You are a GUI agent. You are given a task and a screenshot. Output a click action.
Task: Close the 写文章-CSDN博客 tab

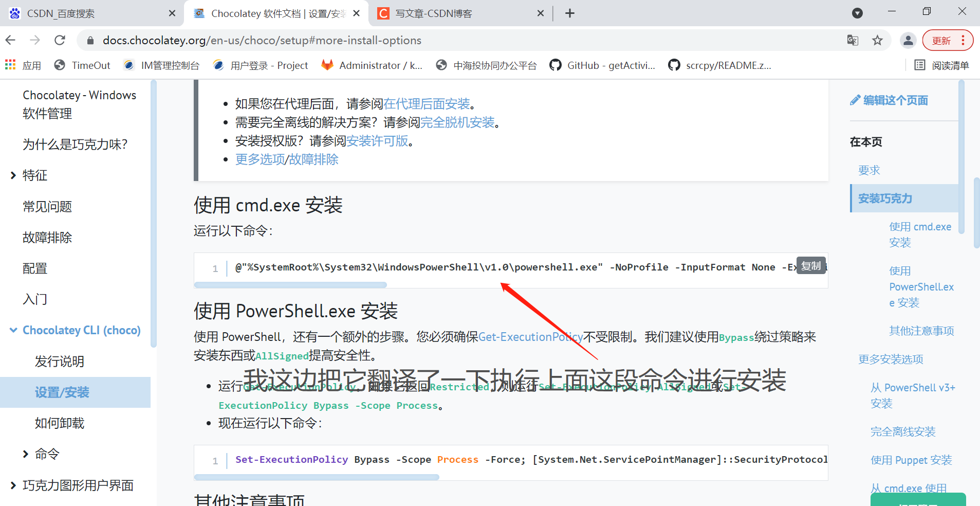pos(541,13)
